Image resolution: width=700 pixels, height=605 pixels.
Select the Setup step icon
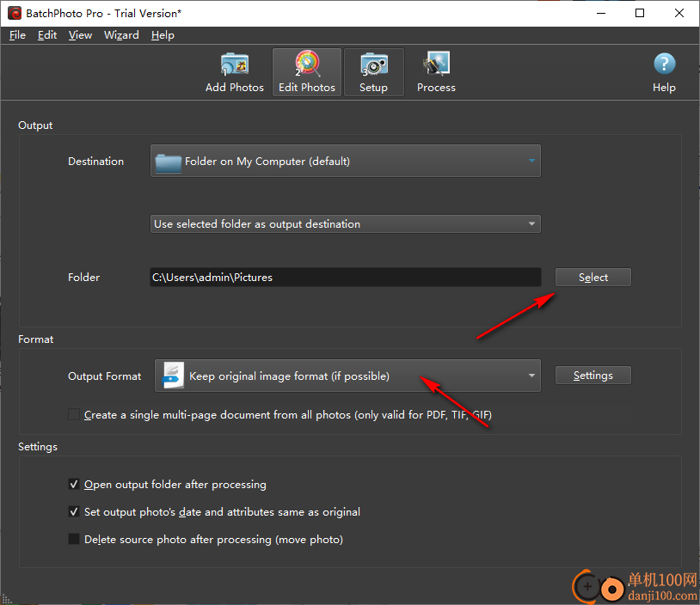pos(374,72)
